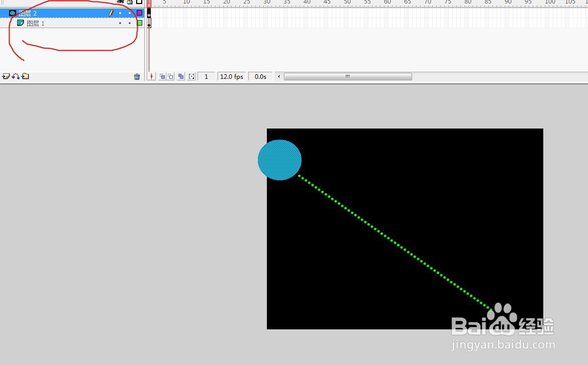
Task: Toggle edit multiple frames
Action: coord(181,76)
